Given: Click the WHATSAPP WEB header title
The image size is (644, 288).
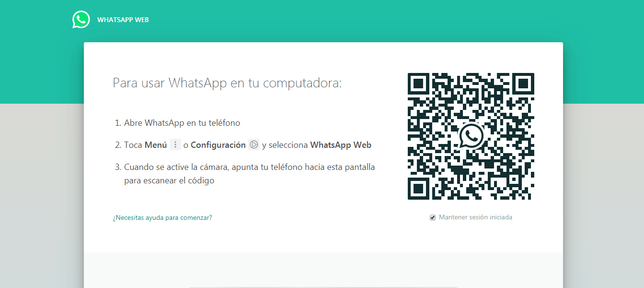Looking at the screenshot, I should (x=123, y=20).
